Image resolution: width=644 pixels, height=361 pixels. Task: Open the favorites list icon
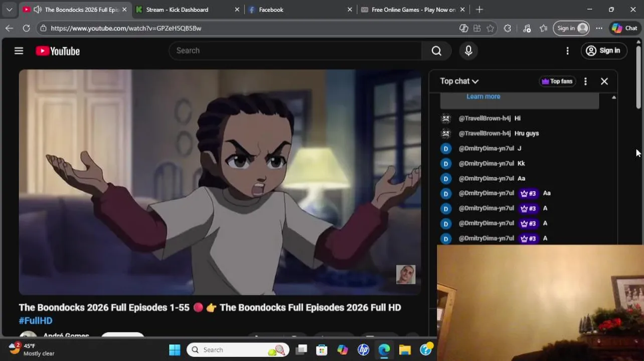tap(543, 28)
